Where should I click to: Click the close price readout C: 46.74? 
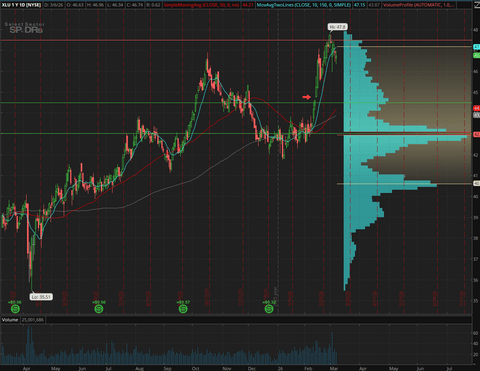(x=134, y=5)
